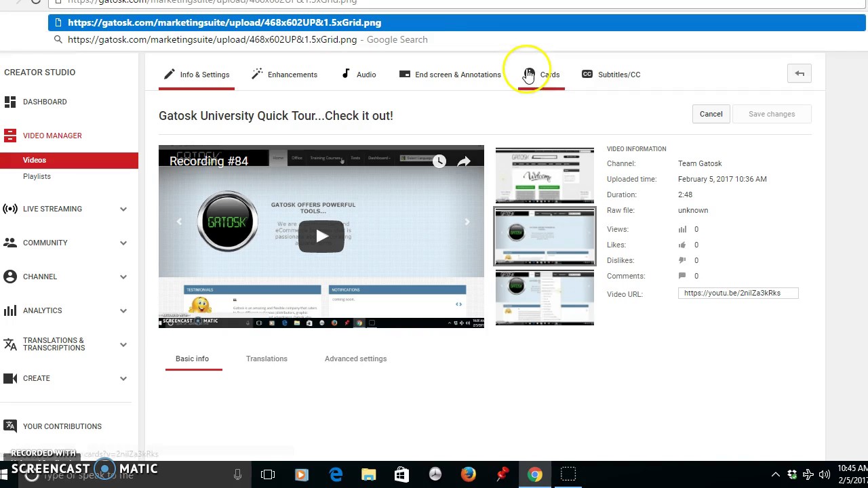The image size is (868, 488).
Task: Select the Google Search suggestion row
Action: pos(457,39)
